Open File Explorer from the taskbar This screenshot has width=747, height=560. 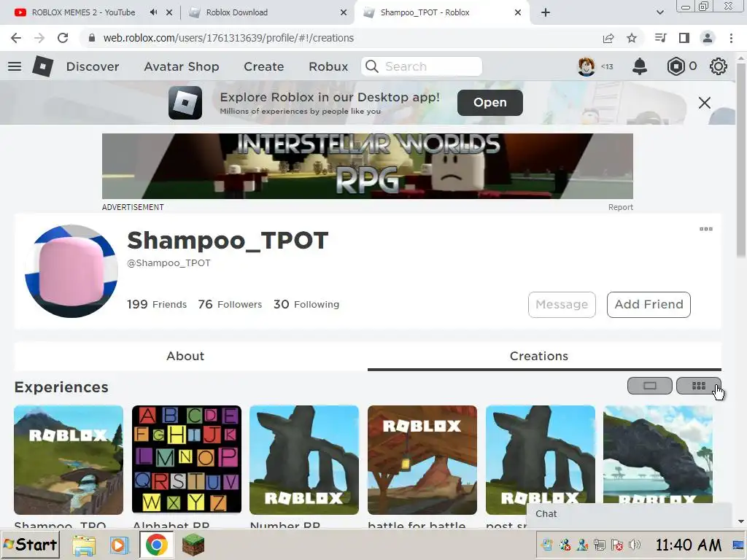(84, 545)
